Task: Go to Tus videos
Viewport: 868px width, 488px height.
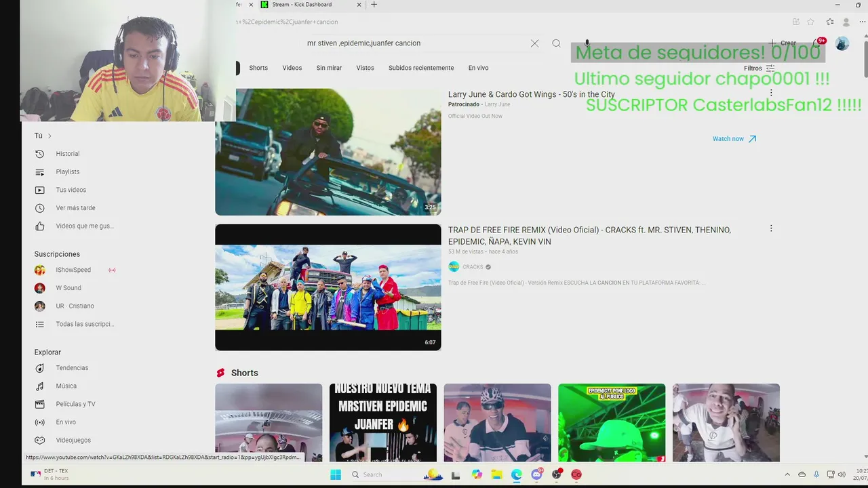Action: [x=71, y=190]
